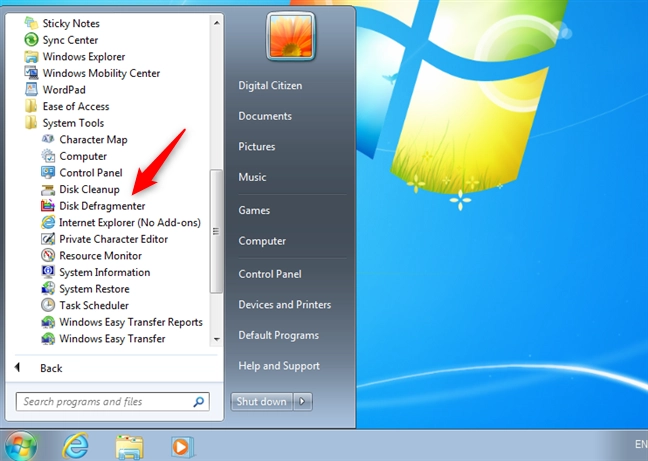This screenshot has height=461, width=648.
Task: Select the Windows Mobility Center label
Action: click(101, 73)
